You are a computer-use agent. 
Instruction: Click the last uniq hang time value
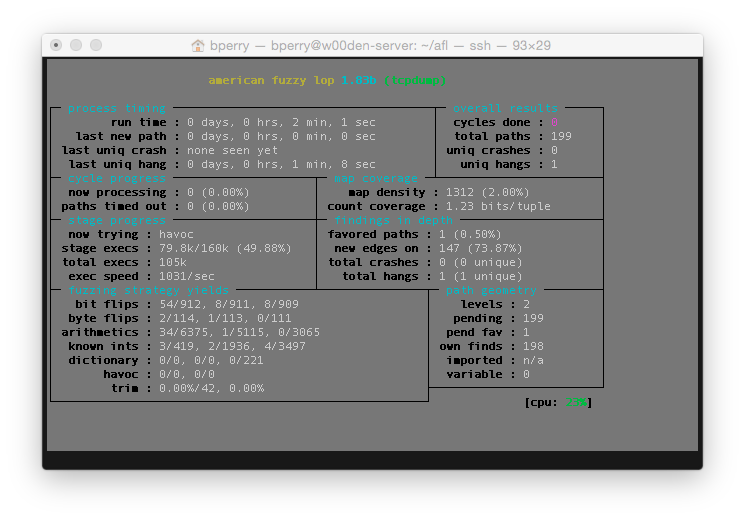click(x=281, y=164)
